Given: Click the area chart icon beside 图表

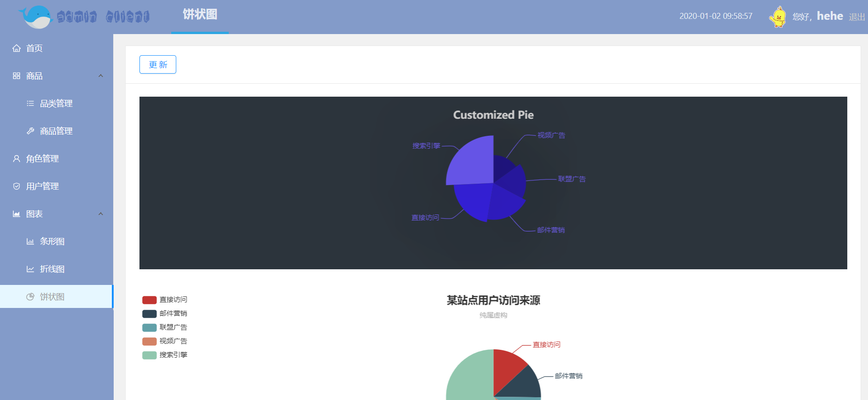Looking at the screenshot, I should click(x=17, y=214).
